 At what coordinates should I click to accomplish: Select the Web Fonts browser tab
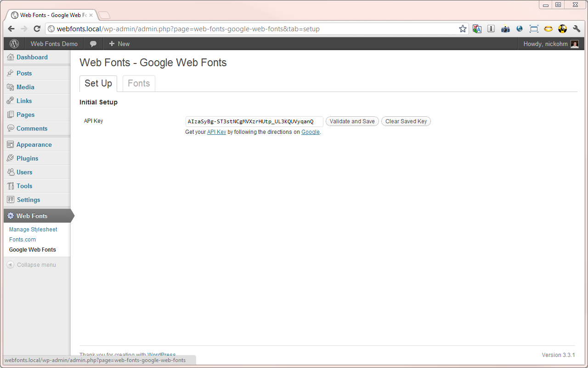tap(52, 15)
